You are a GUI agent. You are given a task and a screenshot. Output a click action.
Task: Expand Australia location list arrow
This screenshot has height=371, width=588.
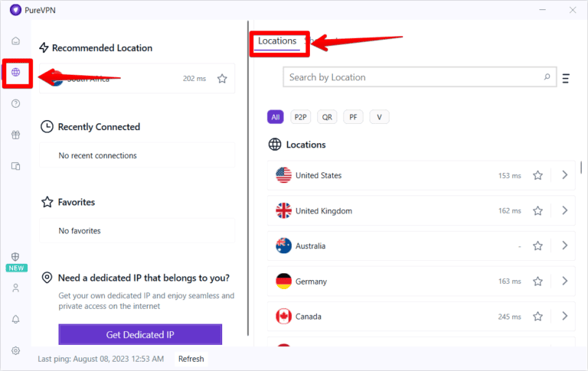[565, 246]
